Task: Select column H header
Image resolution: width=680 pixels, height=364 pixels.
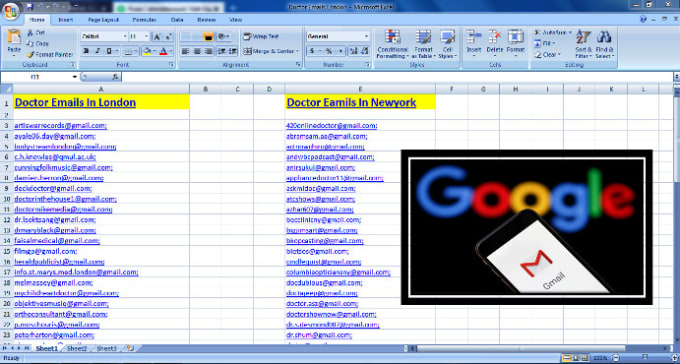Action: click(515, 89)
